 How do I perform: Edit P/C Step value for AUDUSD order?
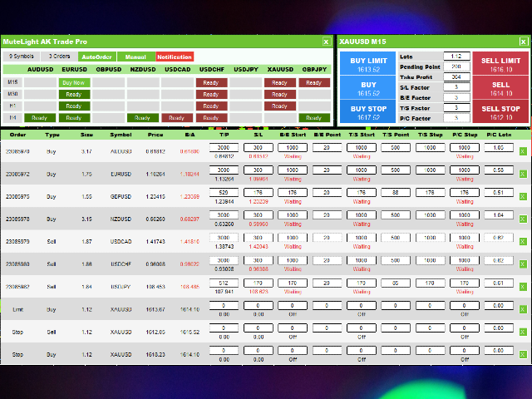pyautogui.click(x=465, y=148)
